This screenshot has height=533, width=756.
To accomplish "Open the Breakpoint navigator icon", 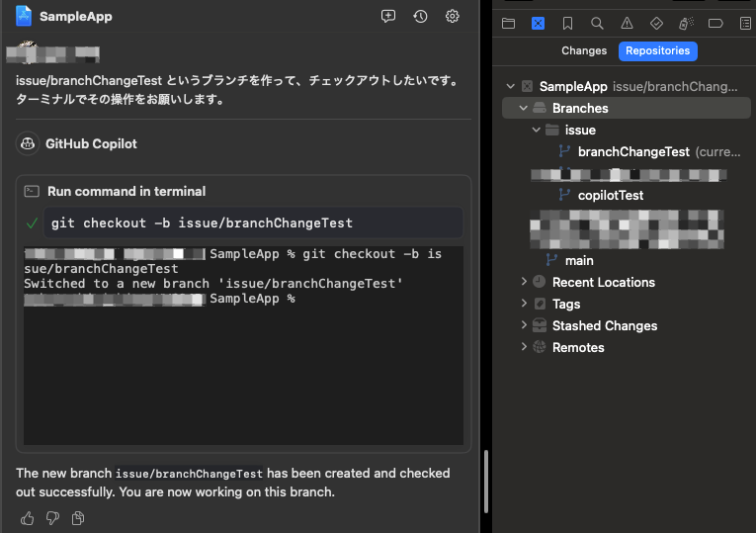I will pyautogui.click(x=715, y=23).
